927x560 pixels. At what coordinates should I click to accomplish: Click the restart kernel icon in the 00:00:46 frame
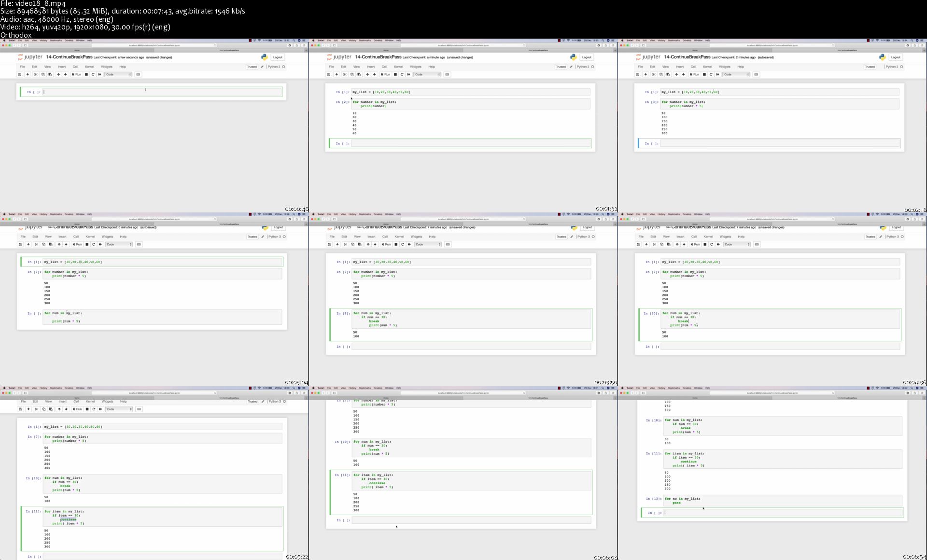pyautogui.click(x=93, y=74)
